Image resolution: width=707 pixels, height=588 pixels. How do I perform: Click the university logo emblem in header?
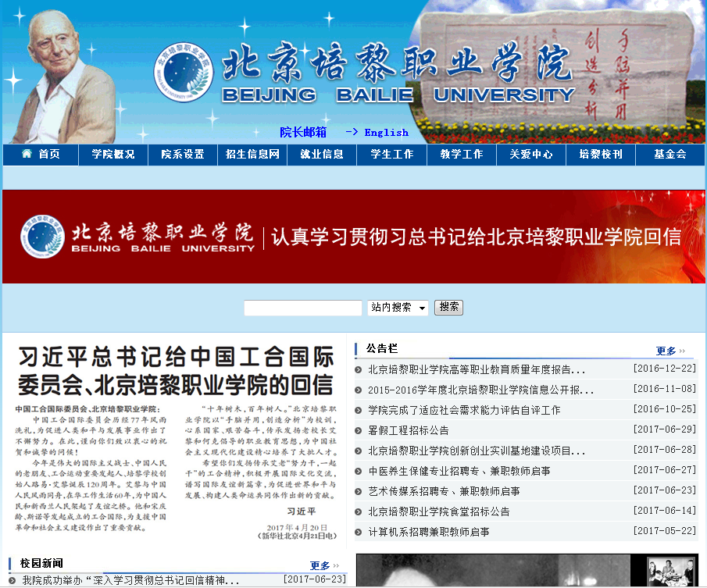183,72
